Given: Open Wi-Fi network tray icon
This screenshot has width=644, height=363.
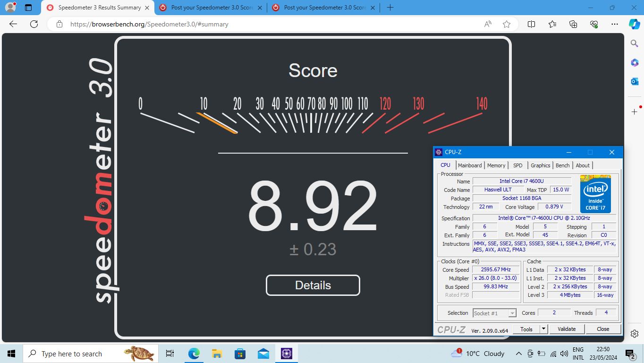Looking at the screenshot, I should click(x=552, y=354).
